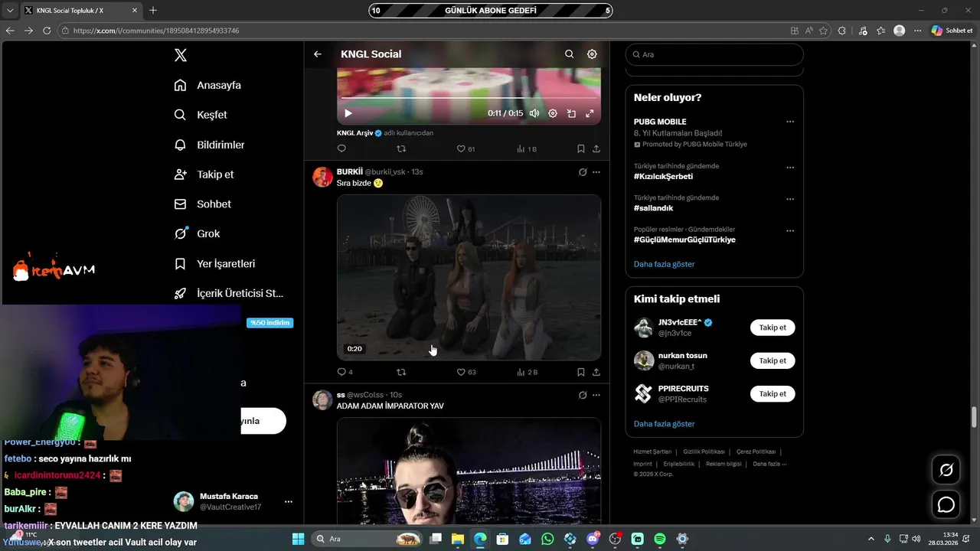This screenshot has width=980, height=551.
Task: Search within KNGL Social community
Action: [569, 54]
